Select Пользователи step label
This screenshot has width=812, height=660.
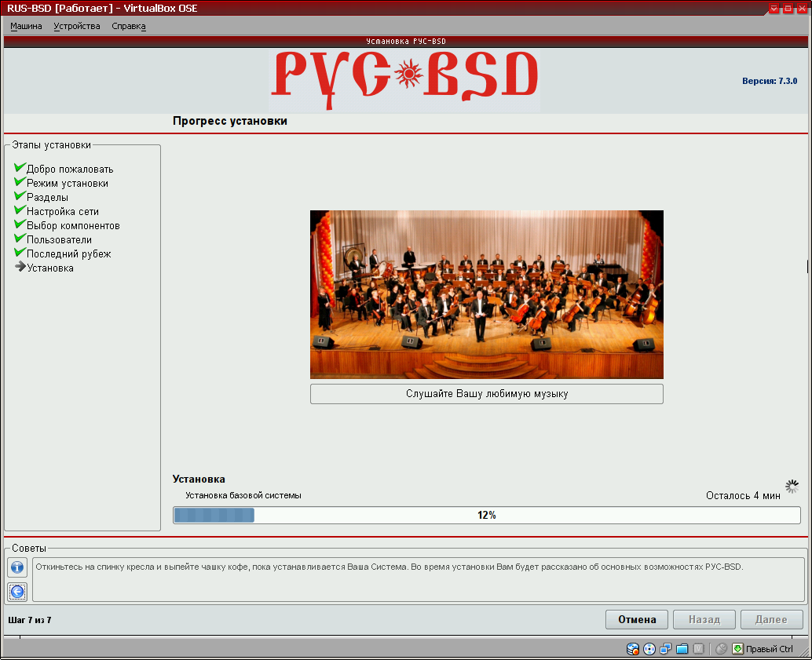pos(59,239)
